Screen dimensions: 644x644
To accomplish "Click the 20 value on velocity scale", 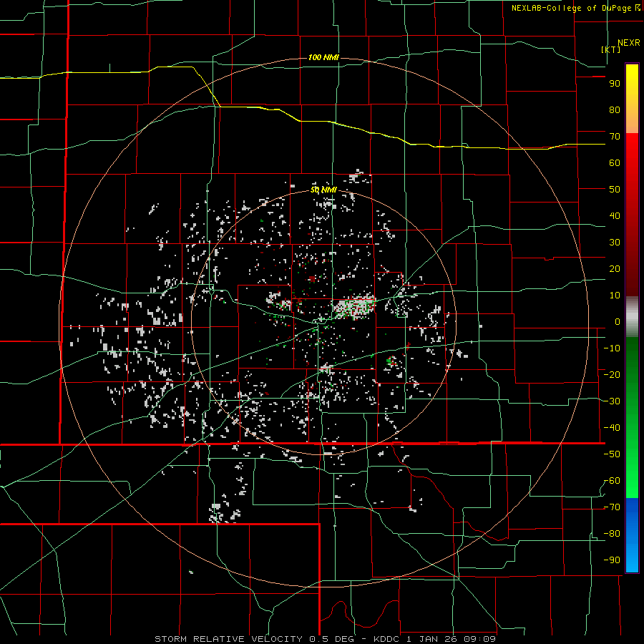I will click(615, 269).
